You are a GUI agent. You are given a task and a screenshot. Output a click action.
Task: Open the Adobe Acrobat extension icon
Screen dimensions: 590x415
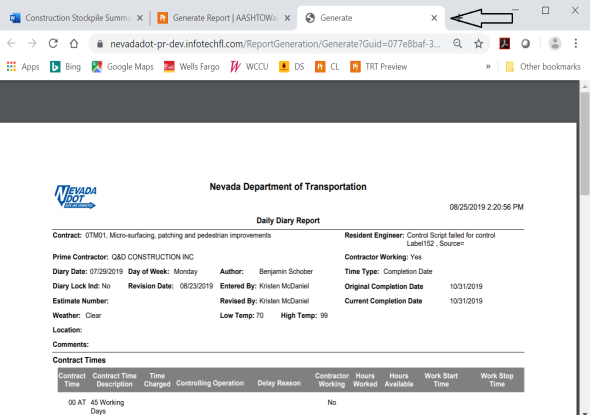tap(504, 44)
